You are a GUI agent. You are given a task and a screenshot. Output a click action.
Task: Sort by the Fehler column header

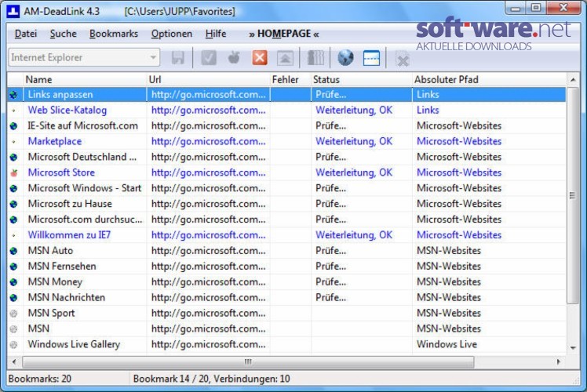[x=290, y=80]
